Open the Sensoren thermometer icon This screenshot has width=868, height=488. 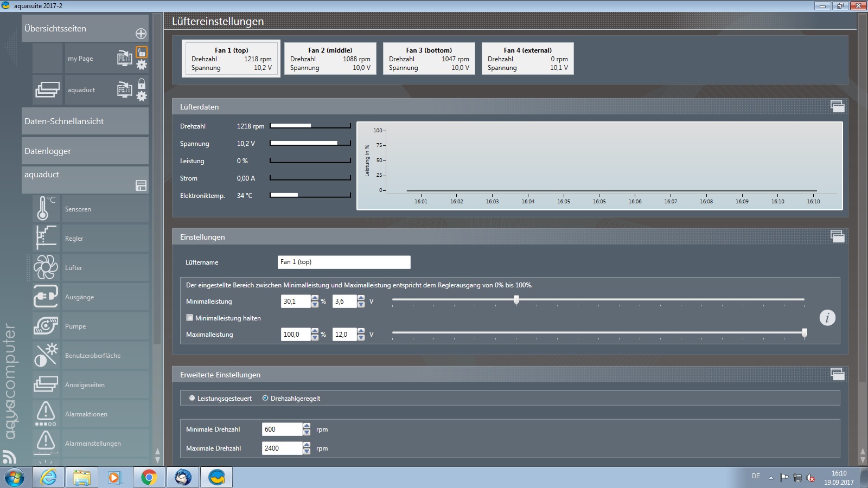pos(46,209)
